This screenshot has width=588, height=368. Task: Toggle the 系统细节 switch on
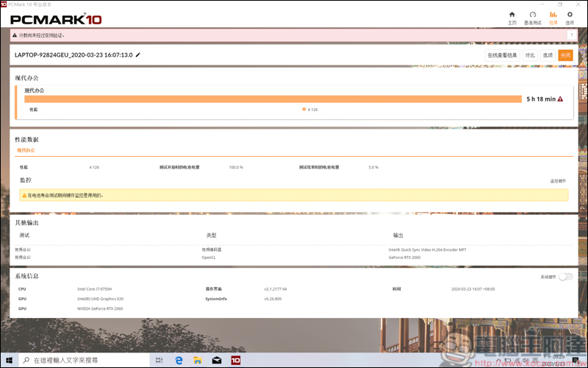click(565, 277)
